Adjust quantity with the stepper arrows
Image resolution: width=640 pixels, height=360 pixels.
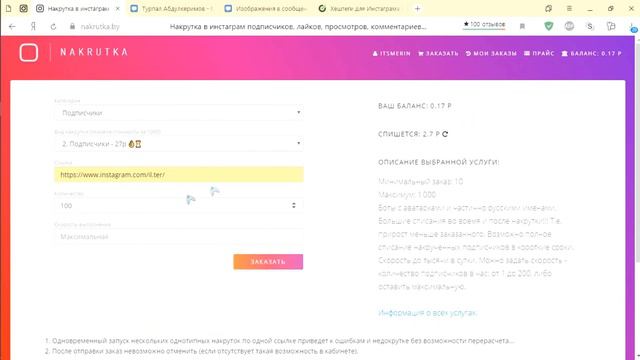click(x=294, y=205)
